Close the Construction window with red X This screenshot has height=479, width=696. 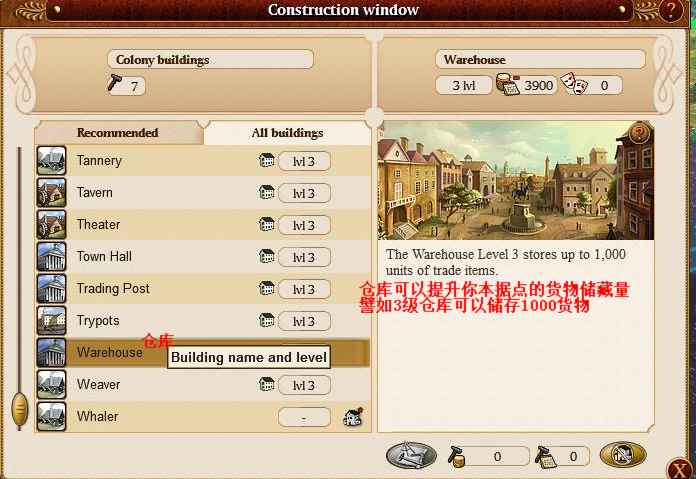[x=680, y=469]
